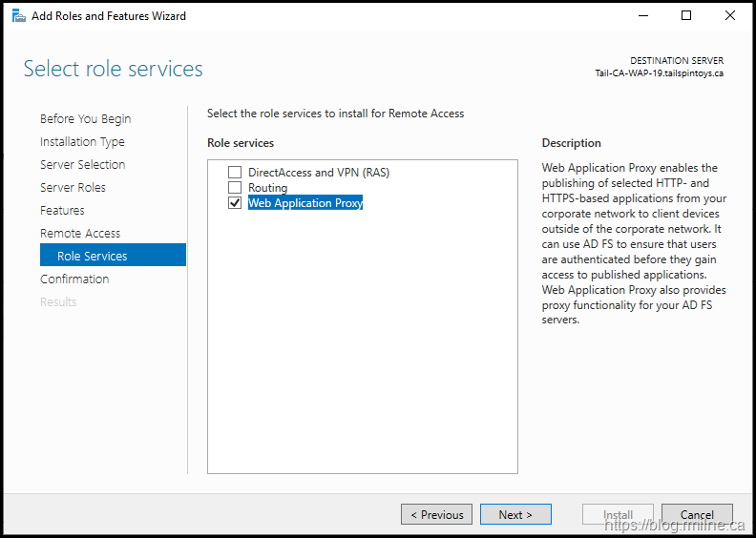Jump to the Confirmation step
This screenshot has width=756, height=538.
[x=74, y=279]
